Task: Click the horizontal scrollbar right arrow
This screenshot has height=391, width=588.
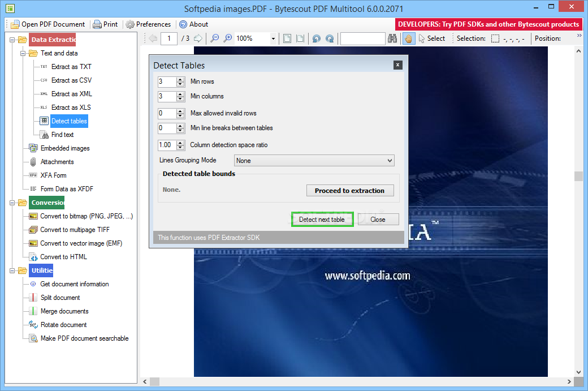Action: coord(569,381)
